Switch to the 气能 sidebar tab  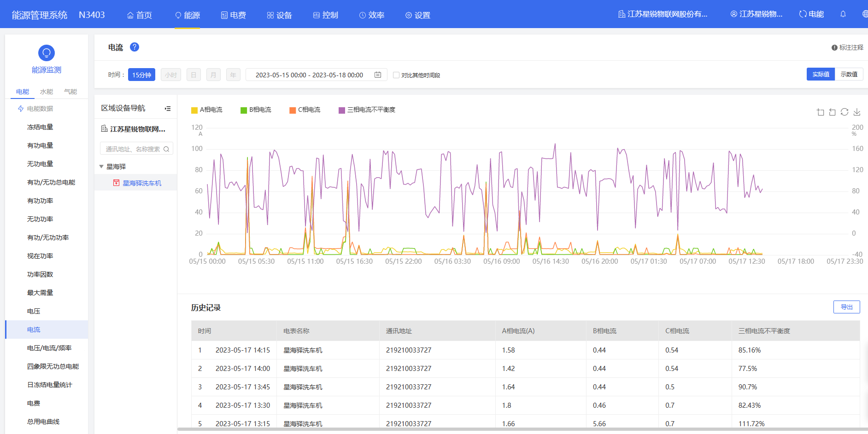70,92
